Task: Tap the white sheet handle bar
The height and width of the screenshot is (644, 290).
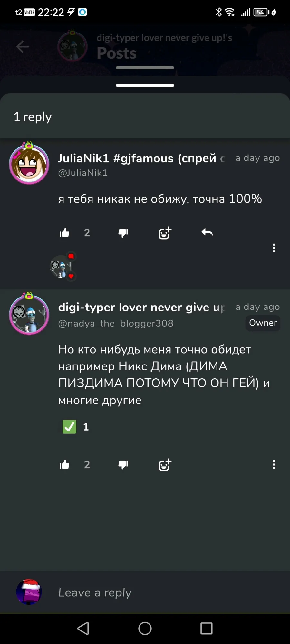Action: (145, 85)
